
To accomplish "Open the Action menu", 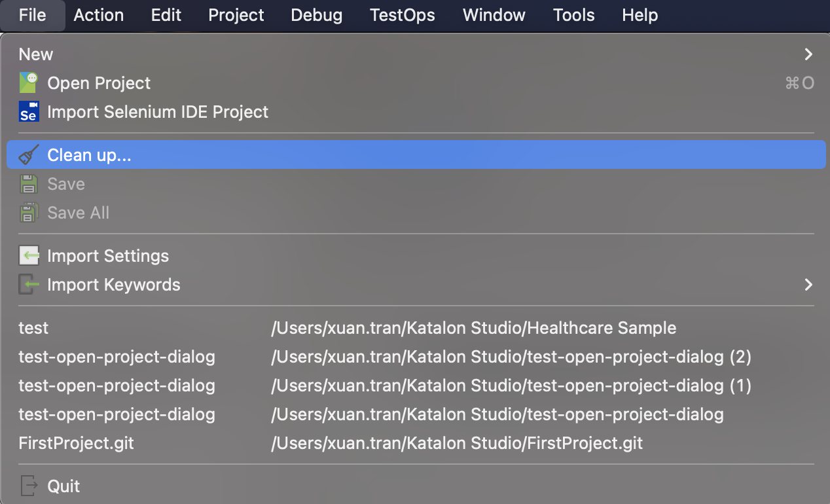I will click(98, 15).
